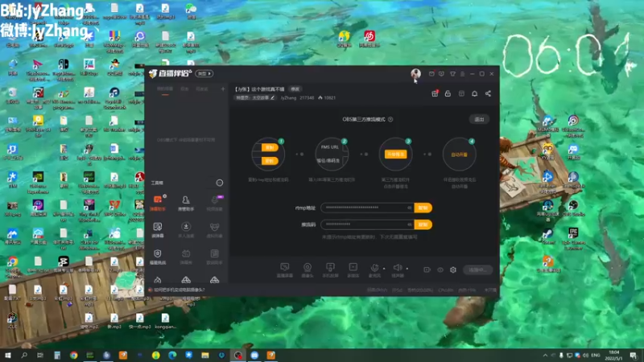Toggle the preview eye icon in bottom toolbar
The height and width of the screenshot is (362, 644).
point(440,269)
